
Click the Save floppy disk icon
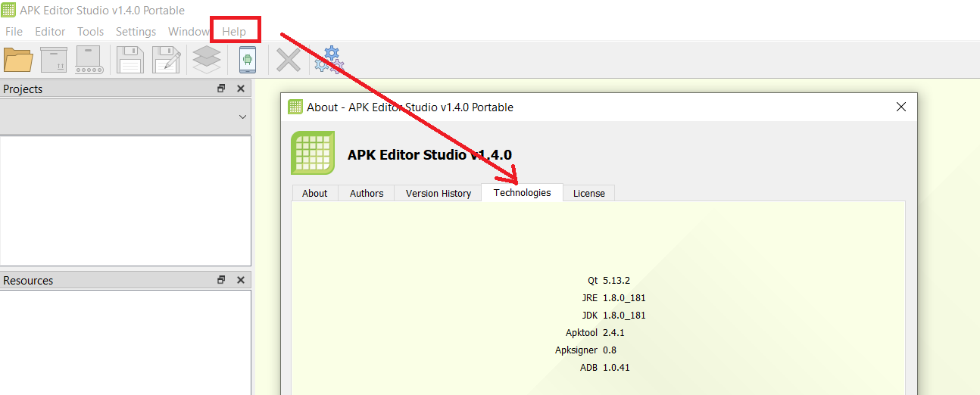click(x=130, y=60)
